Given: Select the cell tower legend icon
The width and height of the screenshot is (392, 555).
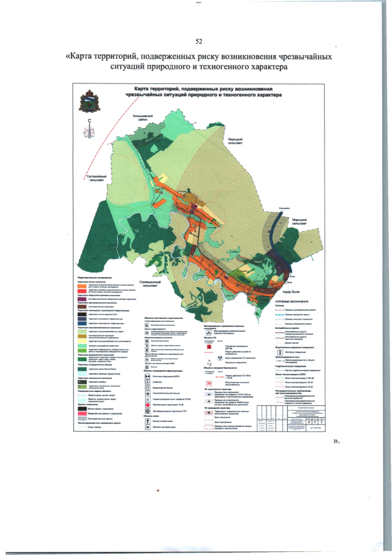Looking at the screenshot, I should tap(147, 422).
